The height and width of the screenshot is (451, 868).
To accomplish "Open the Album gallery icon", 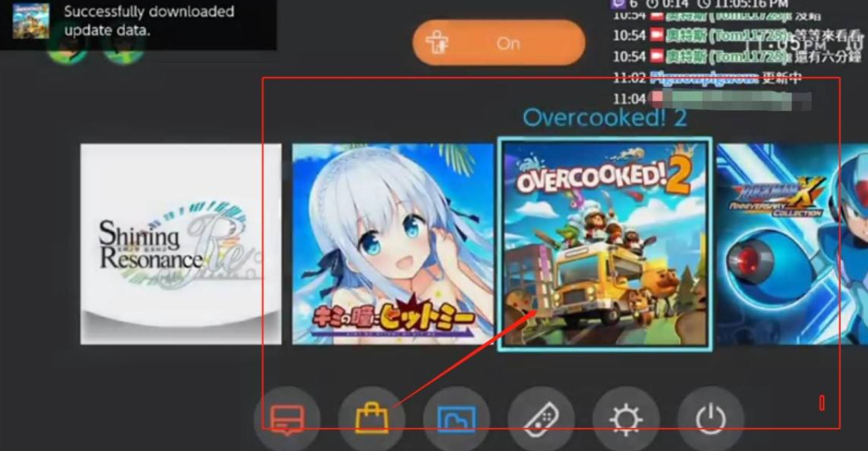I will pyautogui.click(x=456, y=419).
